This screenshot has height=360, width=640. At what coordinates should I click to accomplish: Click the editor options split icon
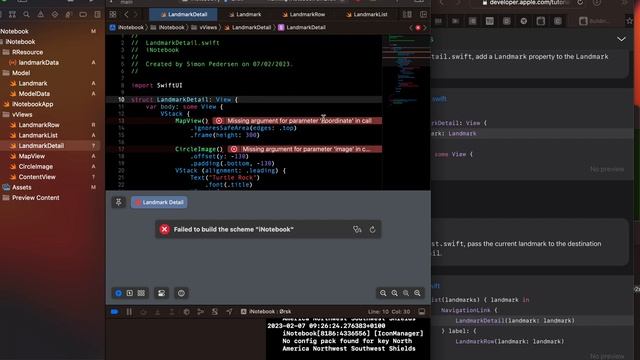click(407, 14)
